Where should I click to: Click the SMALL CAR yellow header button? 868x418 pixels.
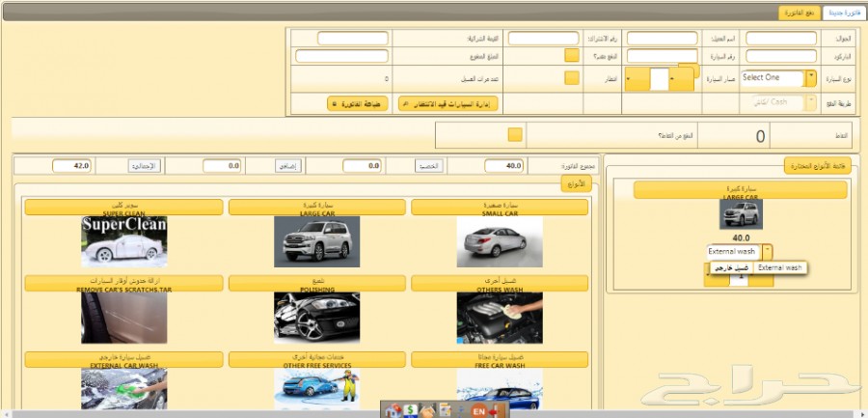coord(500,208)
